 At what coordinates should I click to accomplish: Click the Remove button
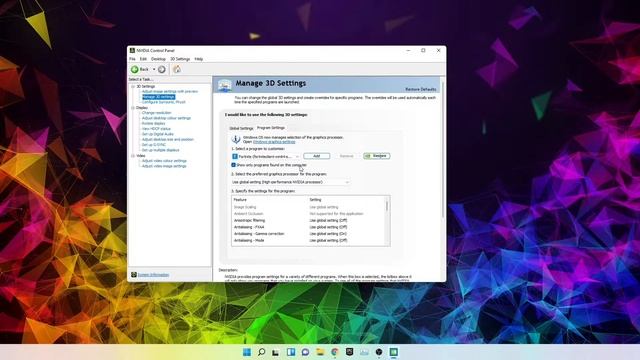pyautogui.click(x=347, y=156)
